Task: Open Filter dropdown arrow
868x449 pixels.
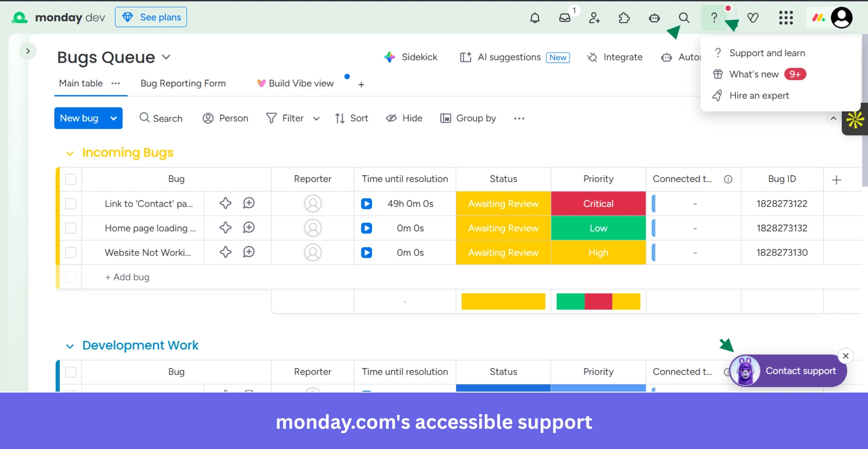Action: (x=316, y=119)
